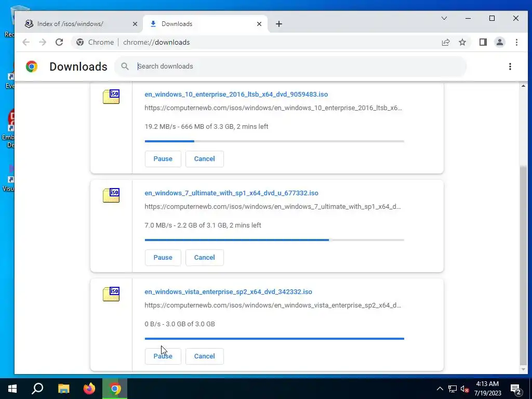Close the Index of /isos/windows/ tab
The height and width of the screenshot is (399, 532).
coord(135,24)
